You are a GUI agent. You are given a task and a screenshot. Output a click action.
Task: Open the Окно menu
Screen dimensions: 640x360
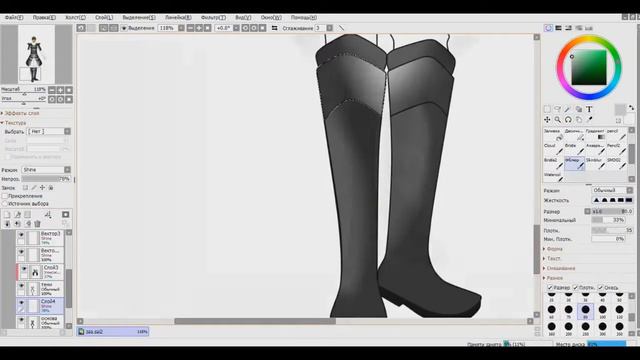[x=271, y=18]
